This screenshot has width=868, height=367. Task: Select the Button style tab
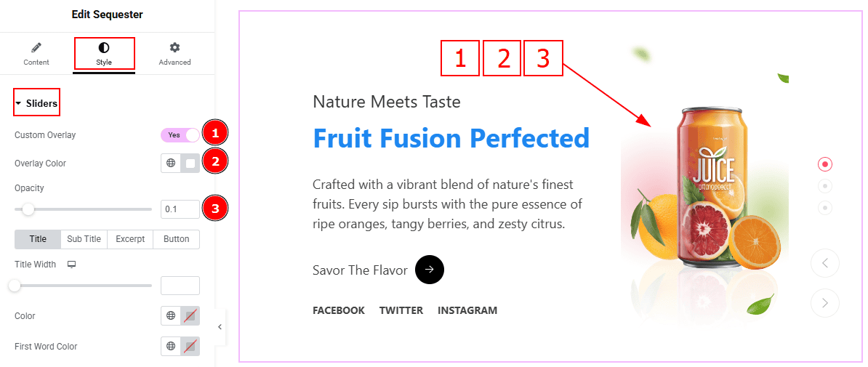pos(177,239)
